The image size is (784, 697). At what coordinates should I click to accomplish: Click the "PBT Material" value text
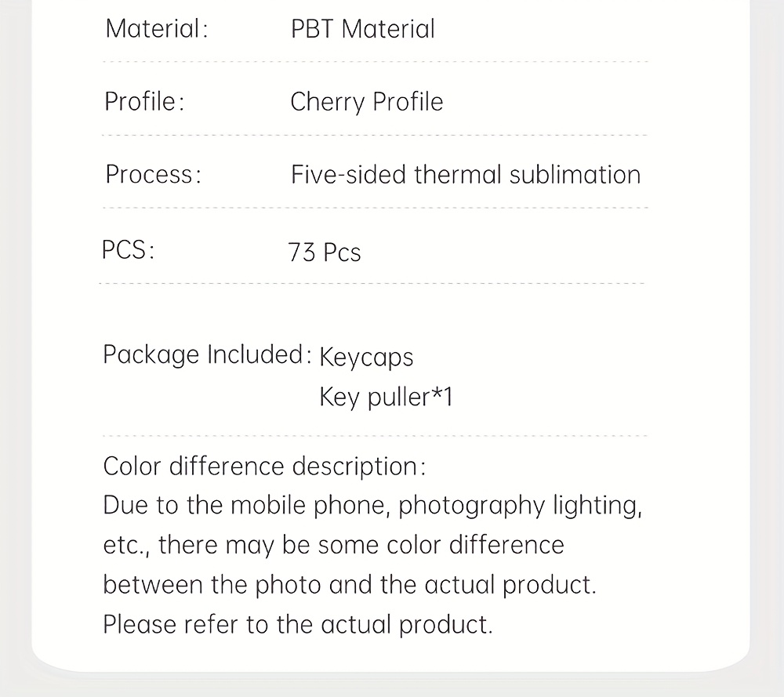pos(362,29)
